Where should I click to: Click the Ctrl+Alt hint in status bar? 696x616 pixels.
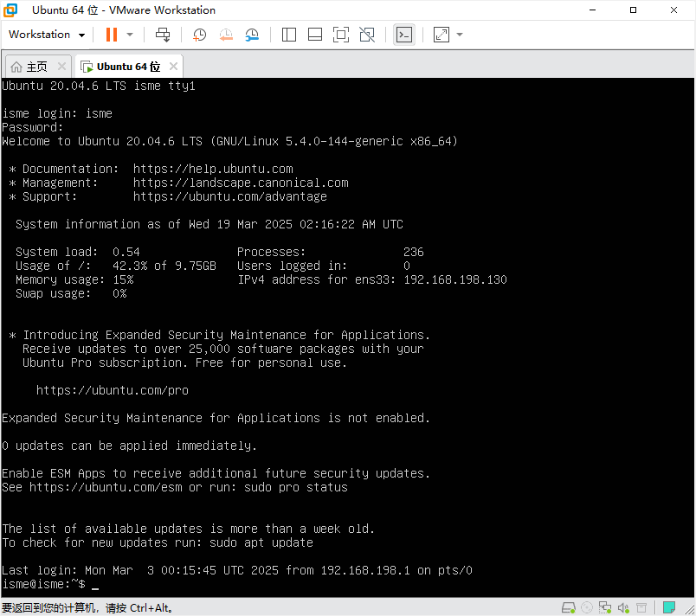tap(151, 607)
